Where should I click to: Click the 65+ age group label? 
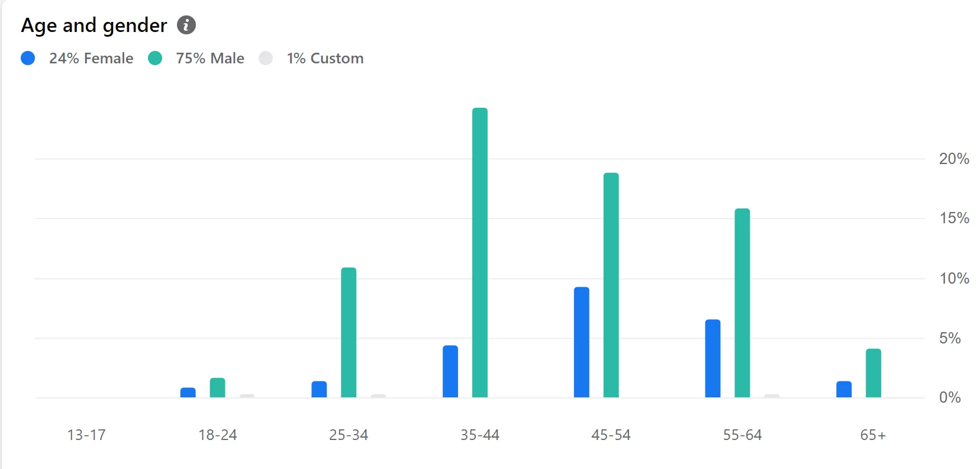point(873,435)
